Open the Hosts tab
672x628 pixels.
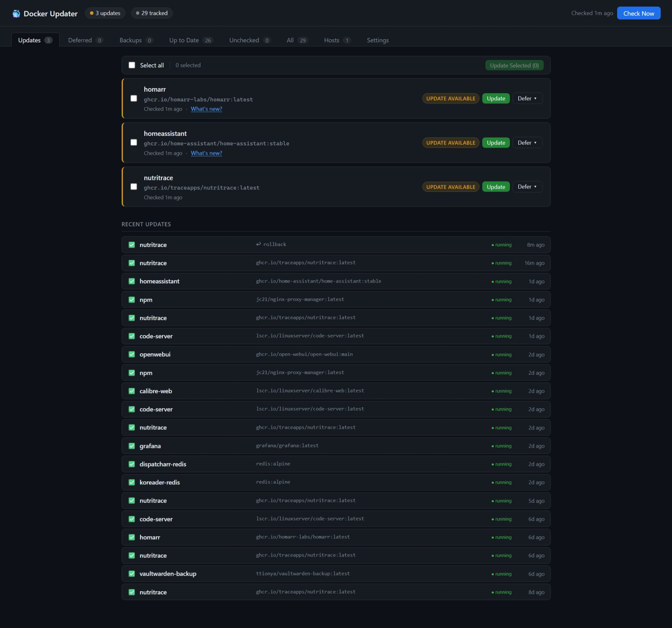(x=337, y=40)
